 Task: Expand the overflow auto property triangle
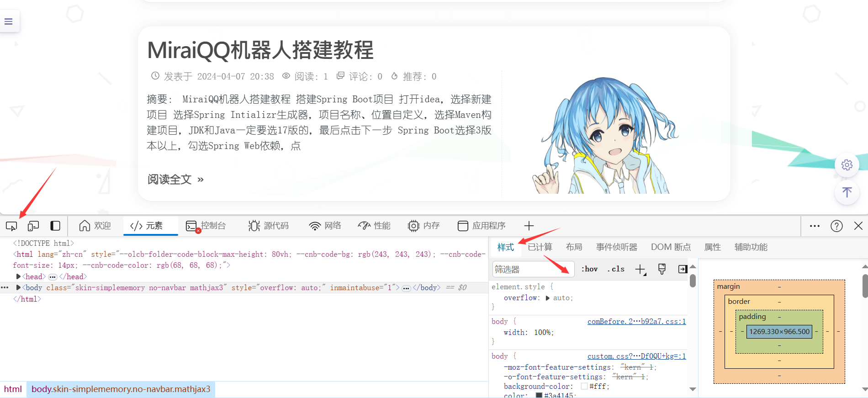click(x=547, y=298)
